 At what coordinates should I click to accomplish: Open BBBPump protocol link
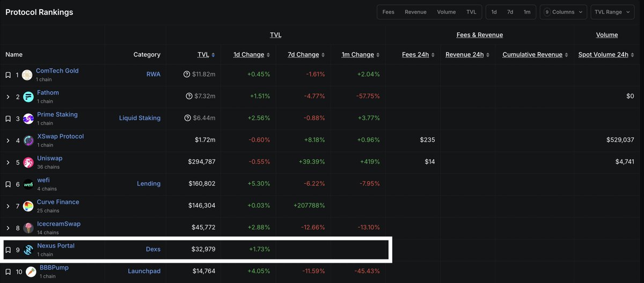(x=54, y=267)
